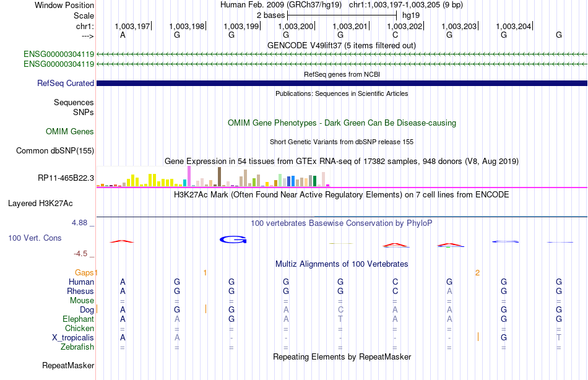The image size is (588, 380).
Task: Click the -4.5 lower scale value
Action: coord(80,254)
